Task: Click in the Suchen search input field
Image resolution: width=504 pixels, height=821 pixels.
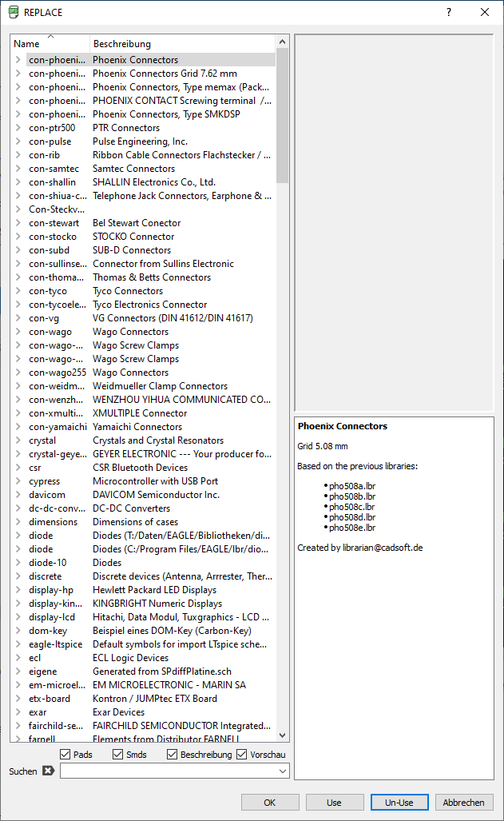Action: click(x=169, y=771)
